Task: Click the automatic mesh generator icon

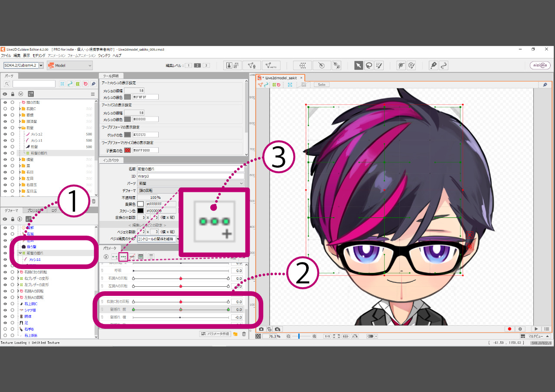Action: [272, 65]
